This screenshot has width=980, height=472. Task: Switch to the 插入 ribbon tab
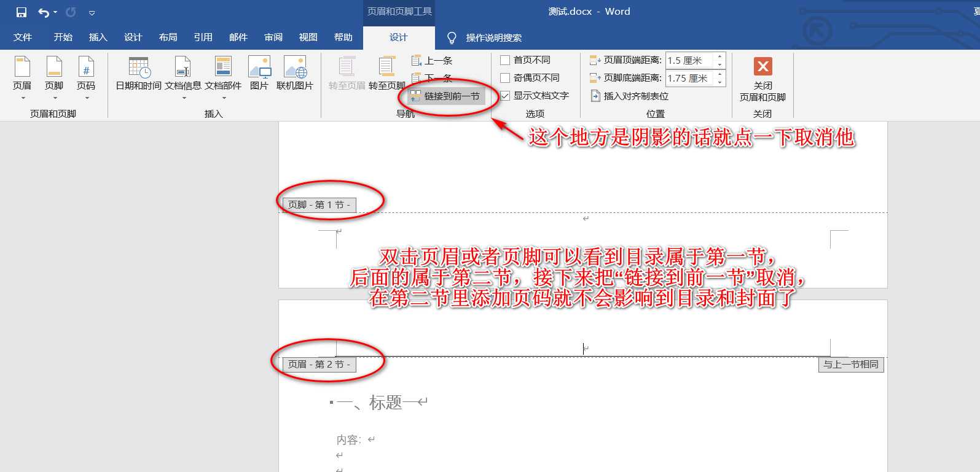pos(98,37)
